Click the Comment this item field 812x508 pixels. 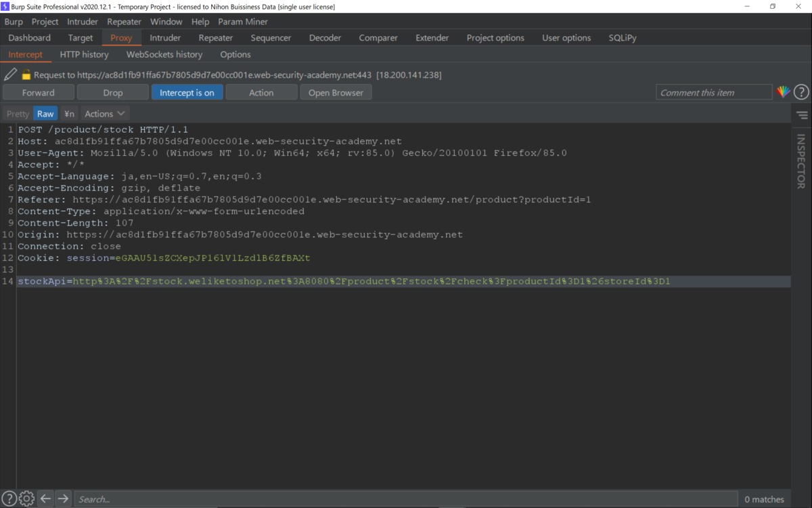click(x=714, y=93)
